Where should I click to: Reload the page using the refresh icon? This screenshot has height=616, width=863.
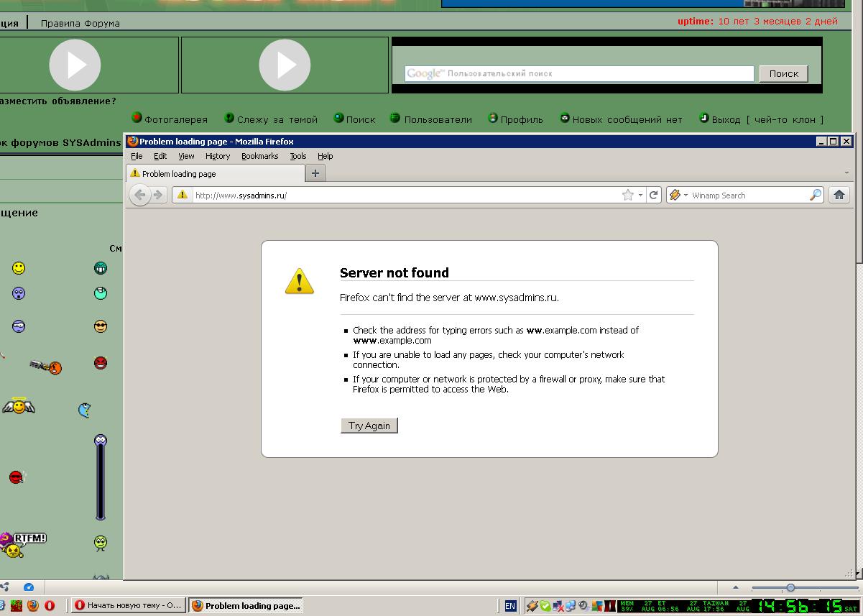coord(654,195)
